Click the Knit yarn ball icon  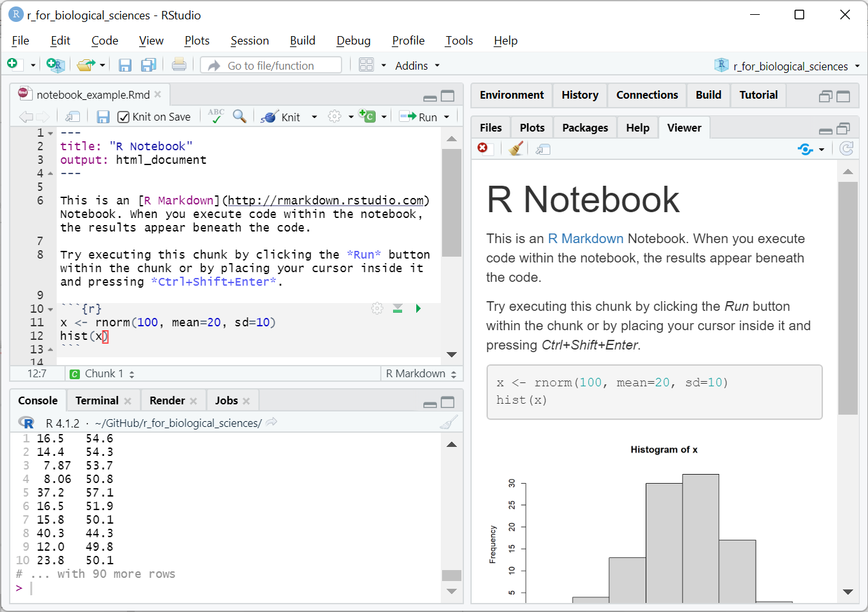tap(269, 117)
